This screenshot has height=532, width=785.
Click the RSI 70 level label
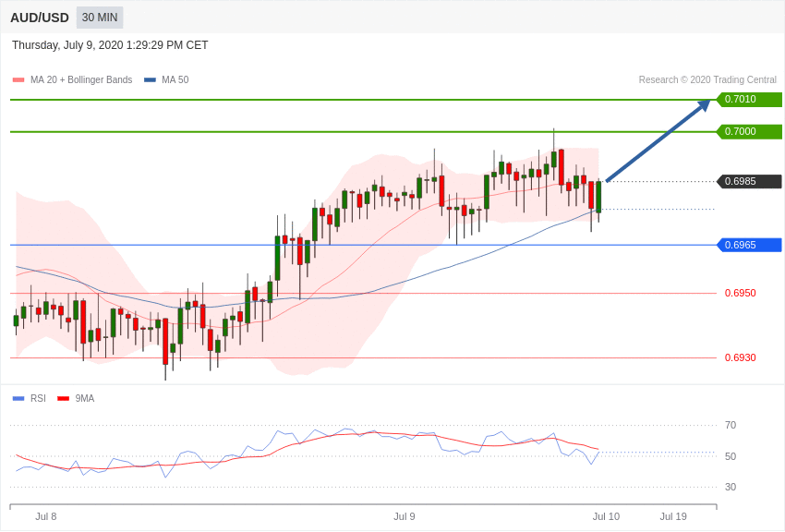coord(731,426)
